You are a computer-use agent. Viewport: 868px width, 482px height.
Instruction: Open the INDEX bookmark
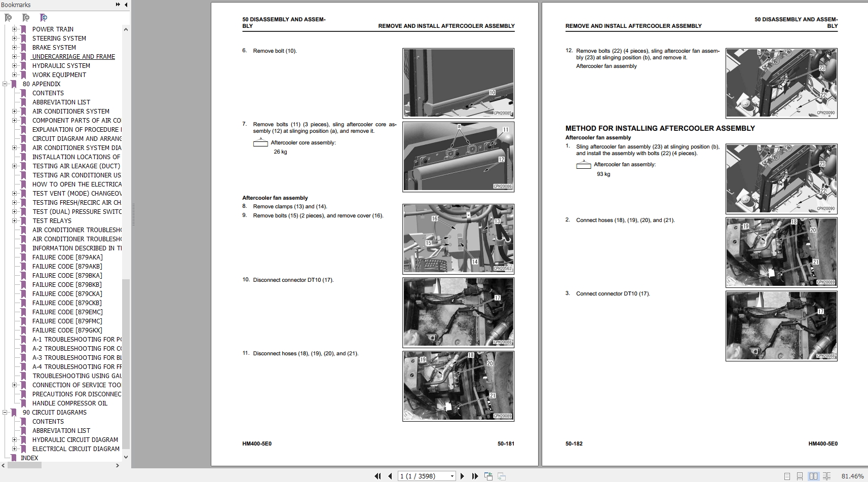[29, 458]
